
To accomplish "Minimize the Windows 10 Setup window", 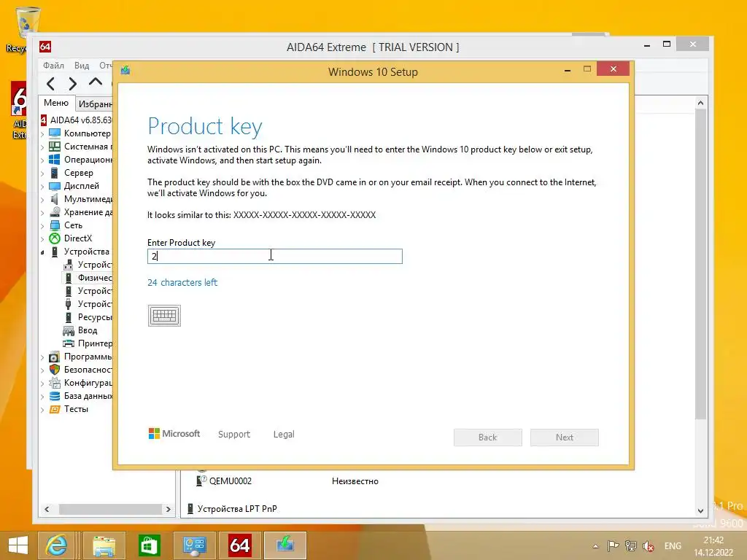I will tap(568, 70).
